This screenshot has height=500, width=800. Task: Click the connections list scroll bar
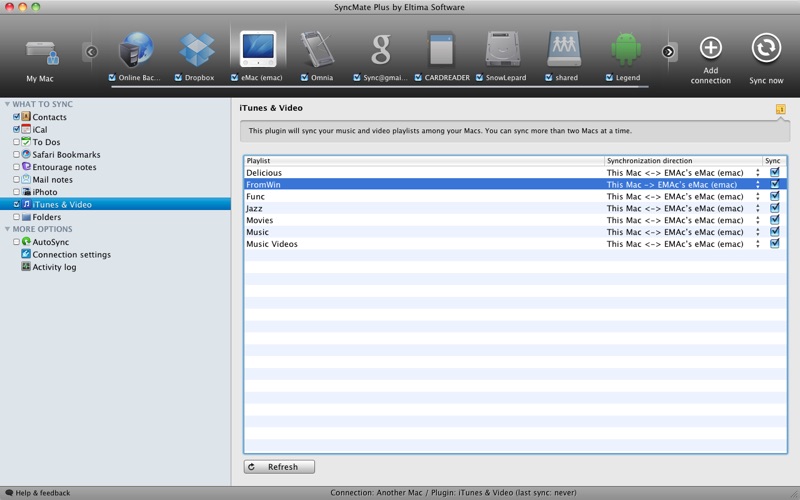[x=380, y=87]
